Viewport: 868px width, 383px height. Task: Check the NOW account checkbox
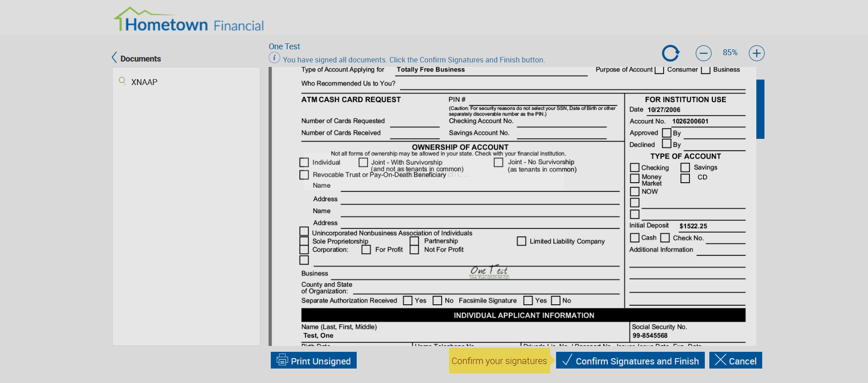click(635, 191)
